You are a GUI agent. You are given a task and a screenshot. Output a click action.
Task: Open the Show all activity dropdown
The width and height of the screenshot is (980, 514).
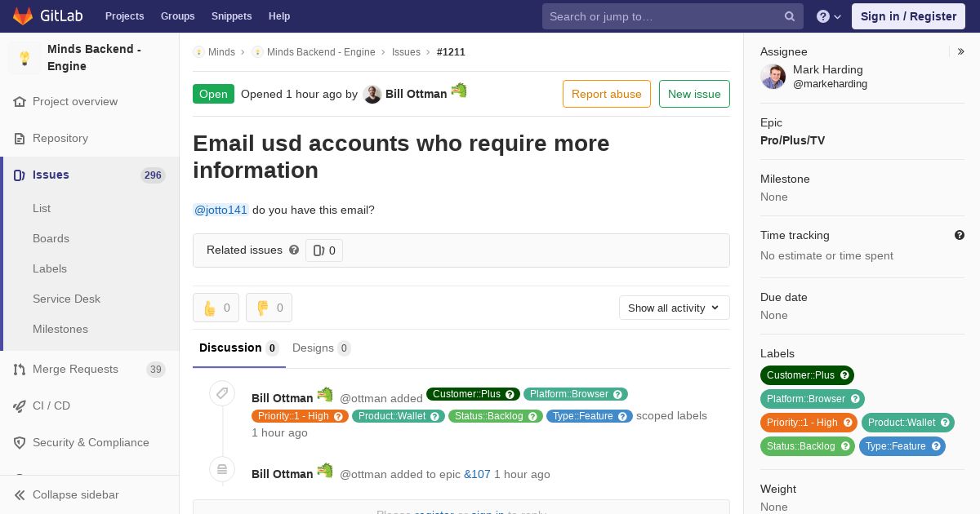tap(674, 308)
